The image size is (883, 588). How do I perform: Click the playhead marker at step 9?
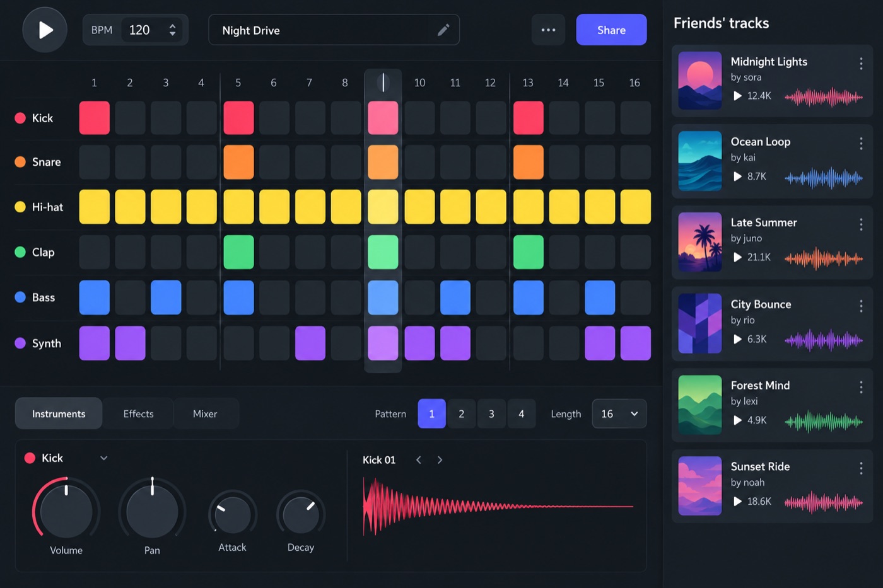(x=383, y=83)
